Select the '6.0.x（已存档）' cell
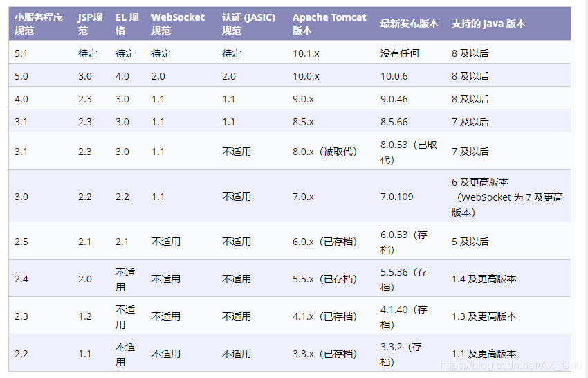The height and width of the screenshot is (378, 588). tap(324, 242)
